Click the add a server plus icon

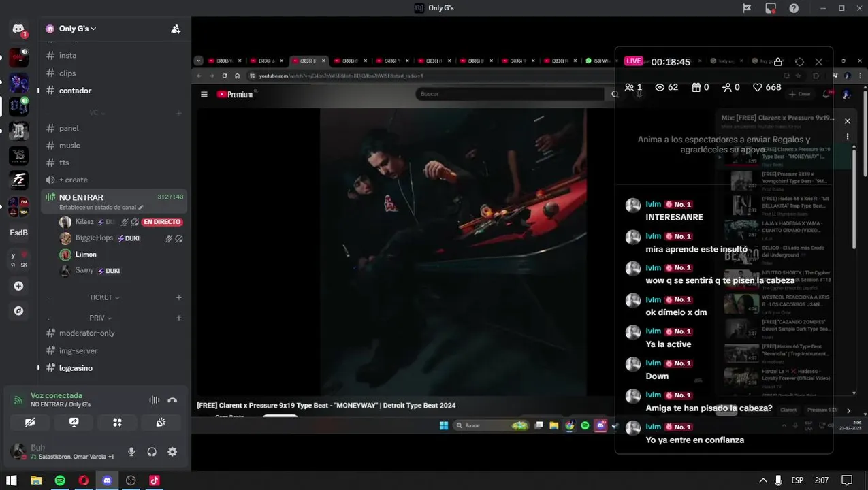18,286
